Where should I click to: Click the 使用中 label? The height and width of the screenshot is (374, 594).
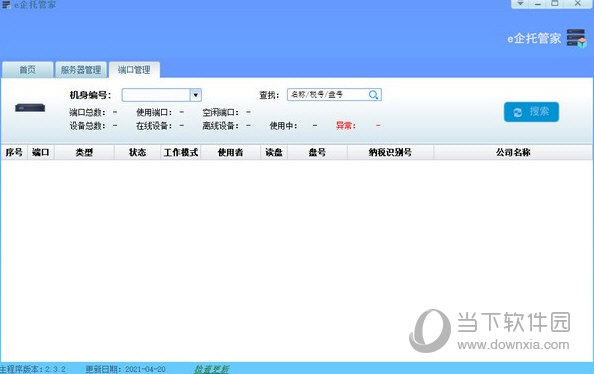(283, 126)
